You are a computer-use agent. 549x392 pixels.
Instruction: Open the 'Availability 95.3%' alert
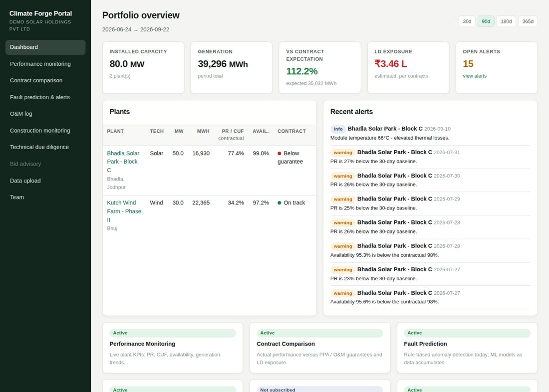click(x=430, y=250)
